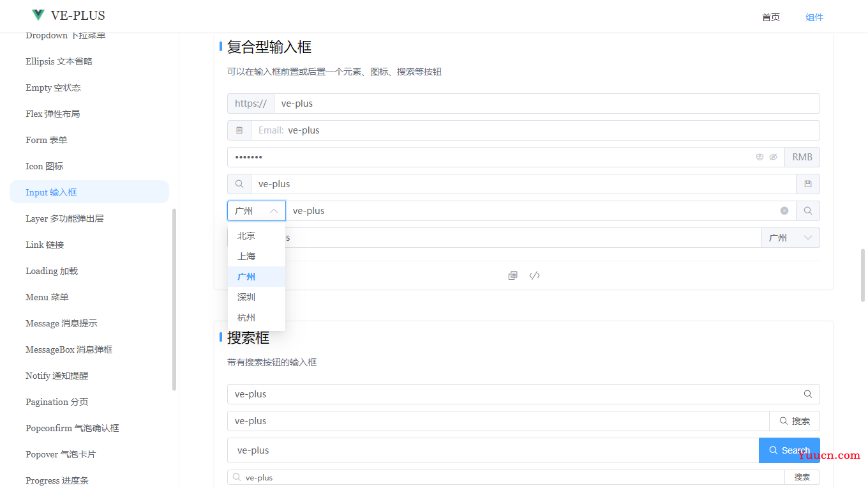Screen dimensions: 868x490
Task: Choose 深圳 from the dropdown list
Action: point(257,297)
